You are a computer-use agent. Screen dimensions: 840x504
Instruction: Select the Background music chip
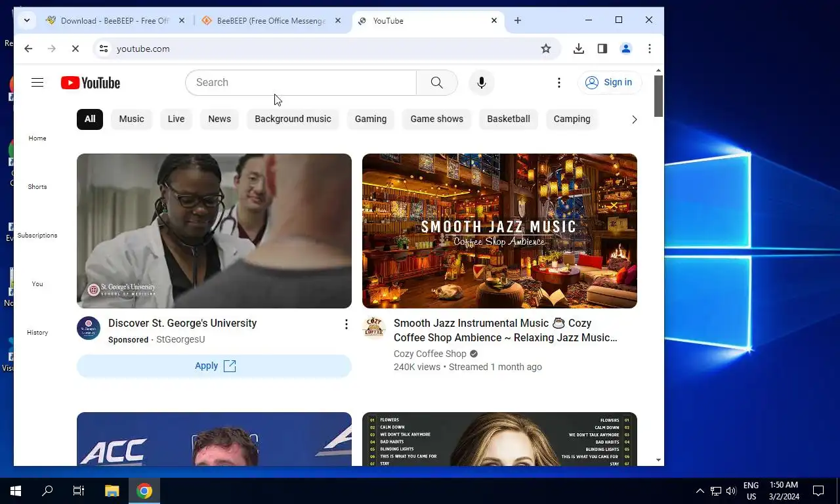293,119
